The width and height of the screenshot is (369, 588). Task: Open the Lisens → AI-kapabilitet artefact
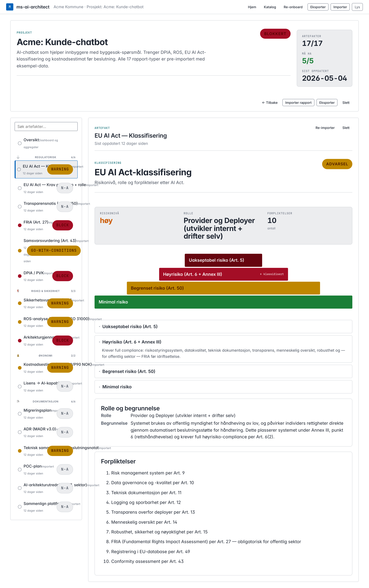pyautogui.click(x=46, y=386)
